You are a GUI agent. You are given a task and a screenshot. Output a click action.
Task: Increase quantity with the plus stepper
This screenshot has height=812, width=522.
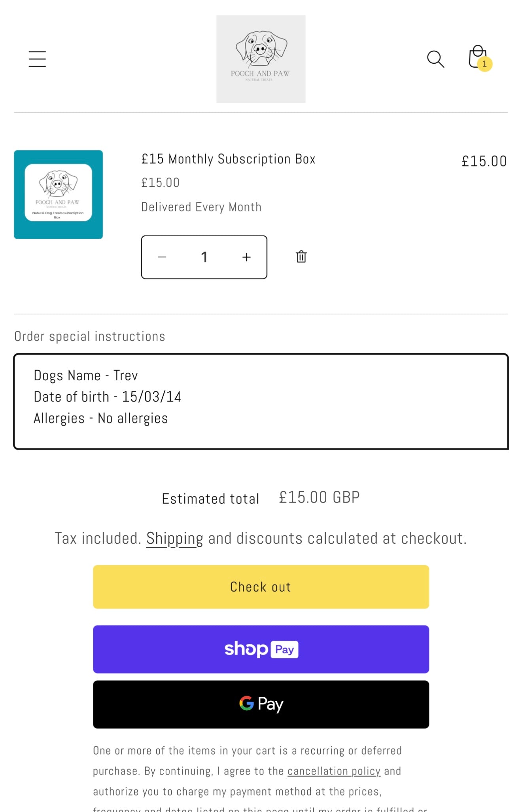point(246,257)
